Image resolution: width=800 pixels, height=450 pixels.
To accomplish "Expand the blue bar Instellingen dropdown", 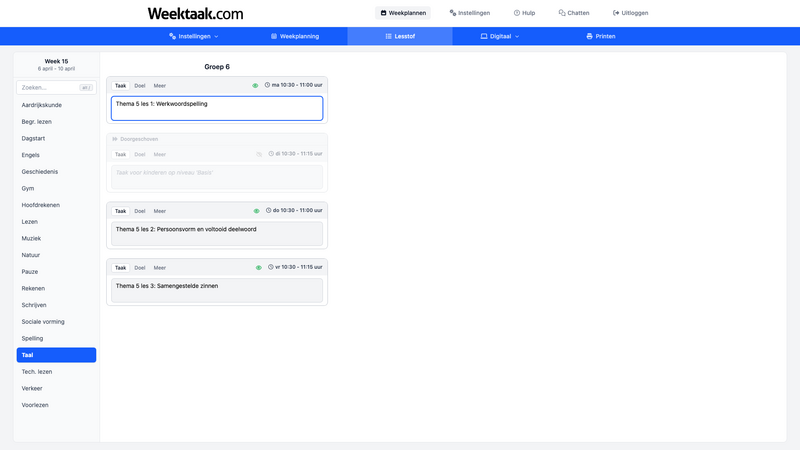I will pos(194,36).
